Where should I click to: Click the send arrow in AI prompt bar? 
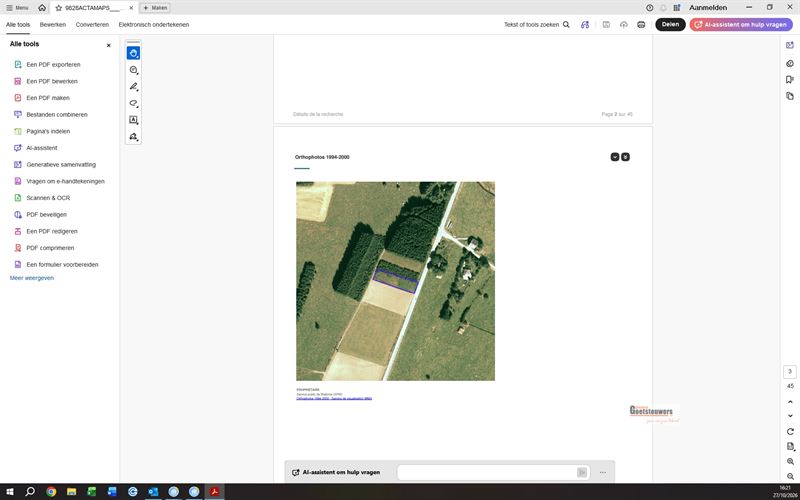point(582,472)
